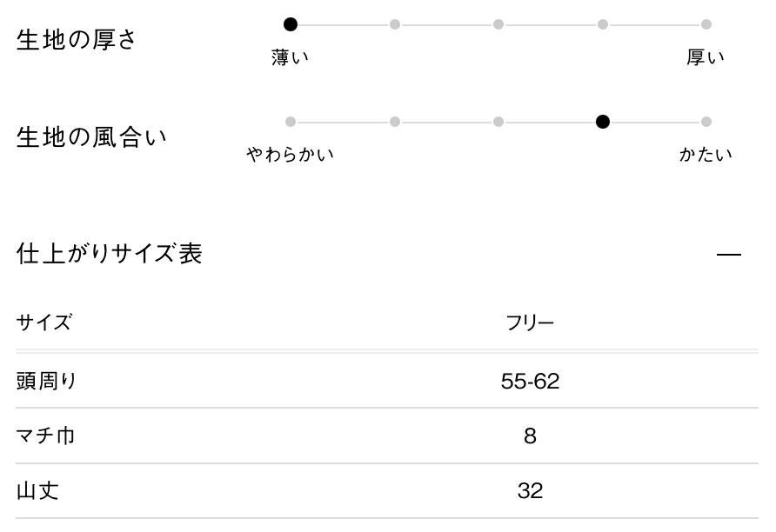Click the 厚い label
The image size is (776, 532).
(706, 58)
